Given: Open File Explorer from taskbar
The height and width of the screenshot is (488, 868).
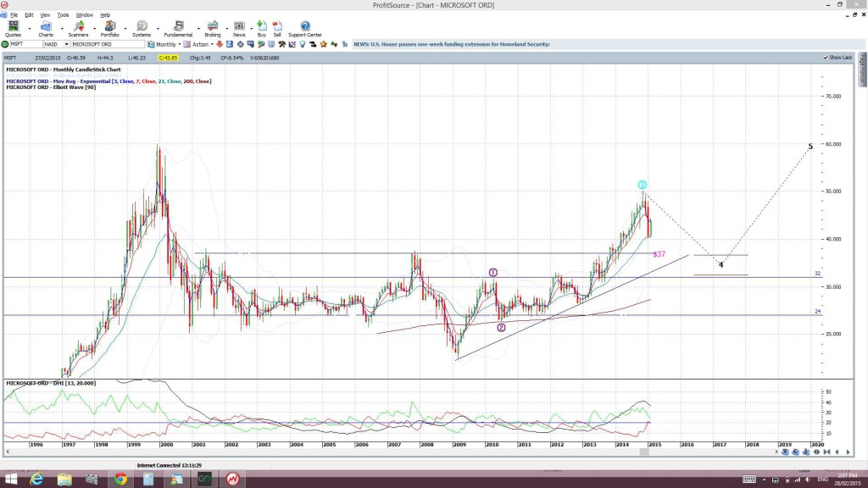Looking at the screenshot, I should [64, 480].
